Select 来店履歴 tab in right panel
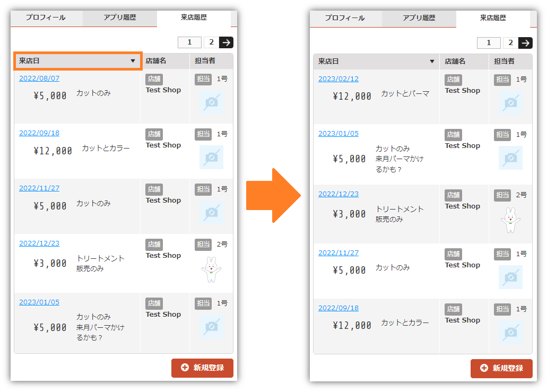 pyautogui.click(x=493, y=18)
